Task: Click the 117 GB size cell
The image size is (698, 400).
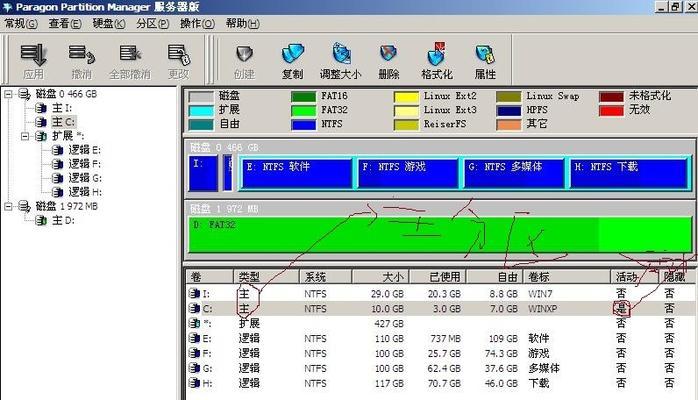Action: [x=389, y=384]
